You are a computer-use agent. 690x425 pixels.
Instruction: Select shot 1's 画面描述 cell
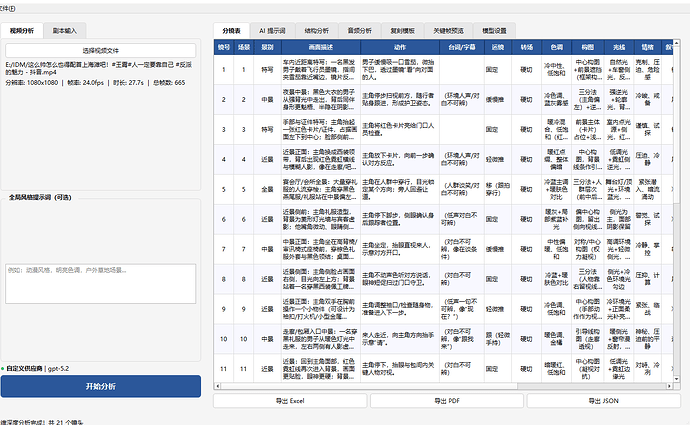(321, 70)
